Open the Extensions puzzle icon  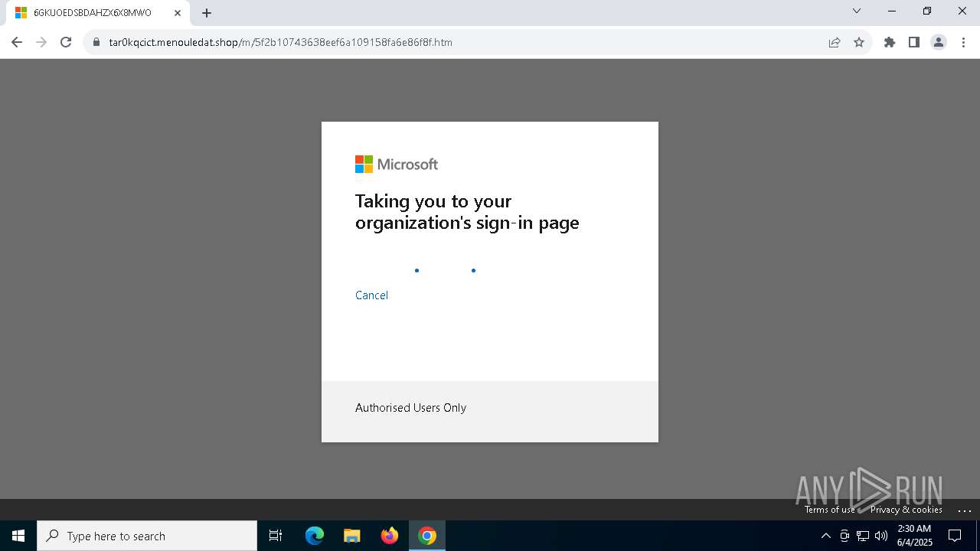pyautogui.click(x=890, y=42)
